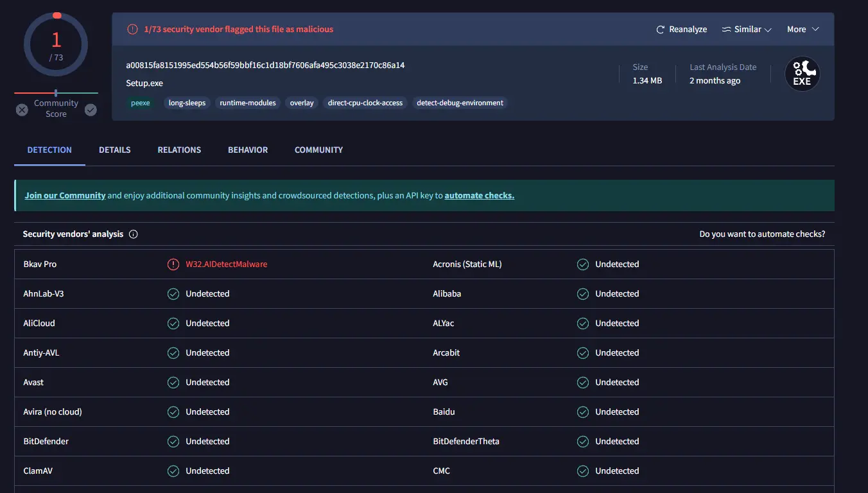
Task: Click the green check icon for Acronis (Static ML)
Action: pyautogui.click(x=583, y=264)
